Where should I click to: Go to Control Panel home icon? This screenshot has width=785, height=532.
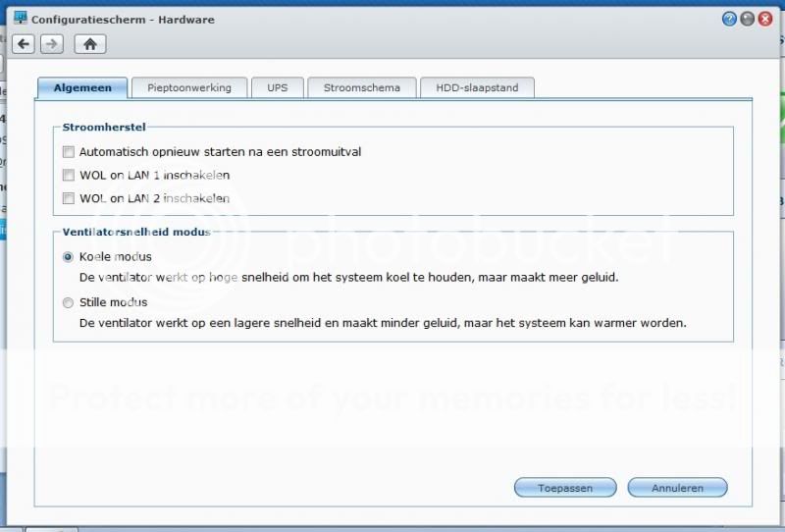(89, 44)
